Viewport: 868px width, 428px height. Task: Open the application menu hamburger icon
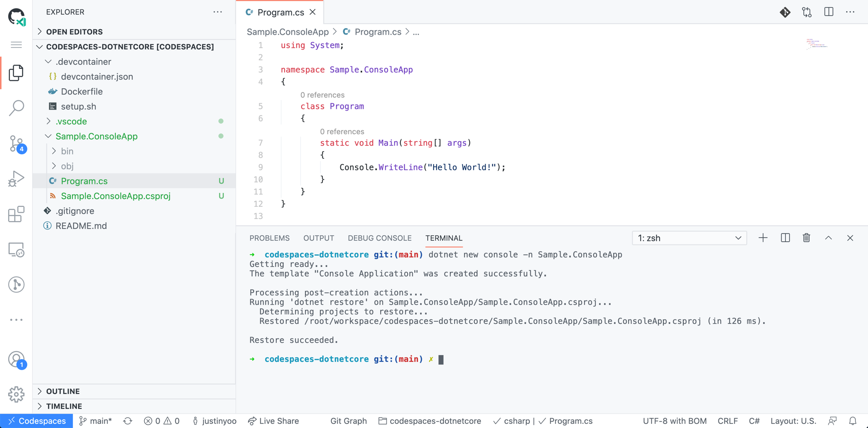[x=16, y=45]
